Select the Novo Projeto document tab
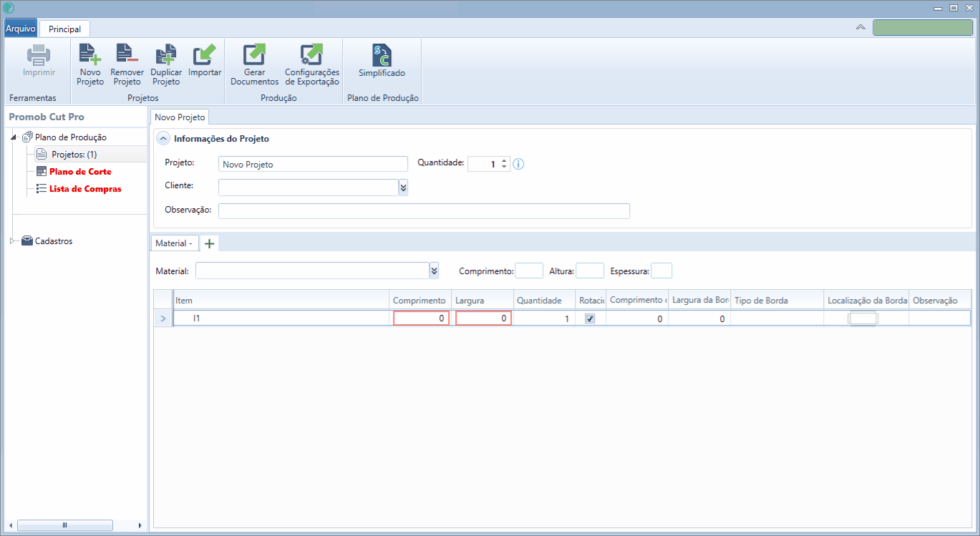980x536 pixels. [x=180, y=117]
